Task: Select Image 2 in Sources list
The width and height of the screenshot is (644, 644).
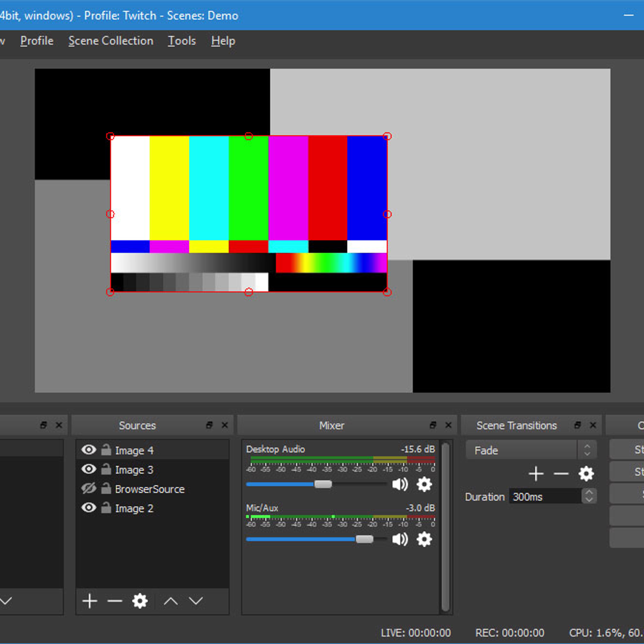Action: [x=134, y=508]
